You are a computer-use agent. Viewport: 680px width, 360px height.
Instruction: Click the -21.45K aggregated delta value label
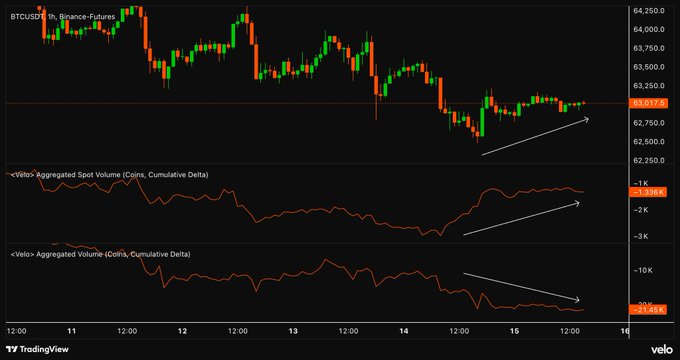(648, 310)
